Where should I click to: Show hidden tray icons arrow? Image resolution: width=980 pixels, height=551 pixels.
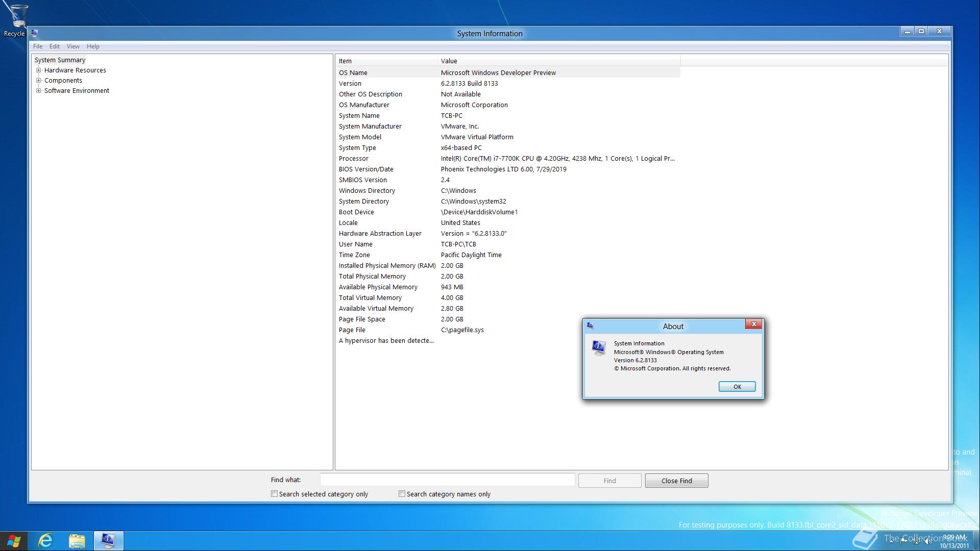pos(892,541)
